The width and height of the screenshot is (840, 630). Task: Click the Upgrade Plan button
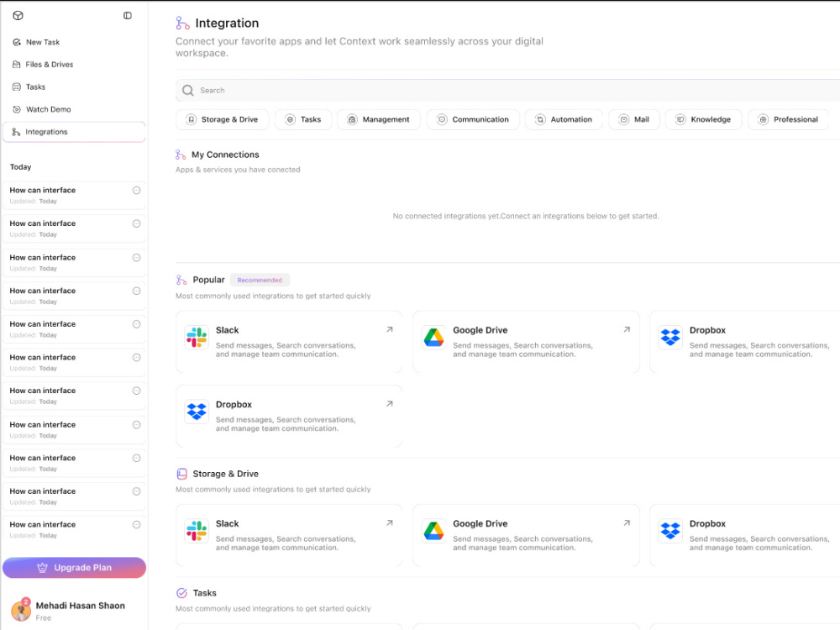(x=74, y=568)
